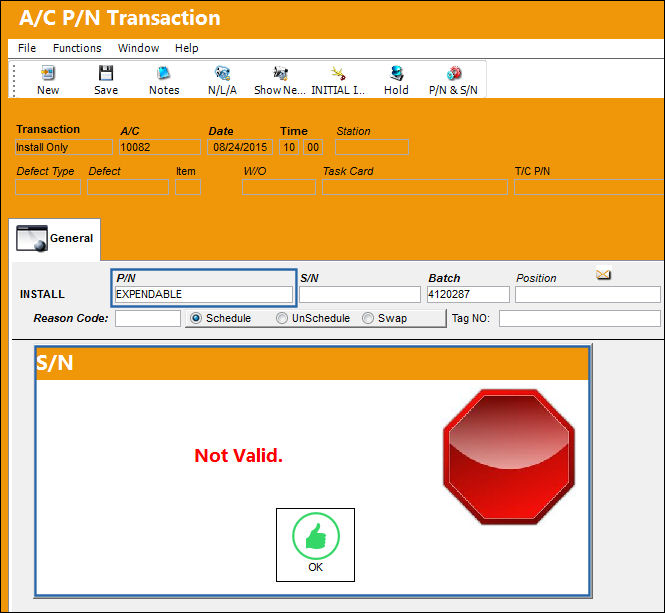Click the Item field
Screen dimensions: 665x613
pyautogui.click(x=188, y=187)
